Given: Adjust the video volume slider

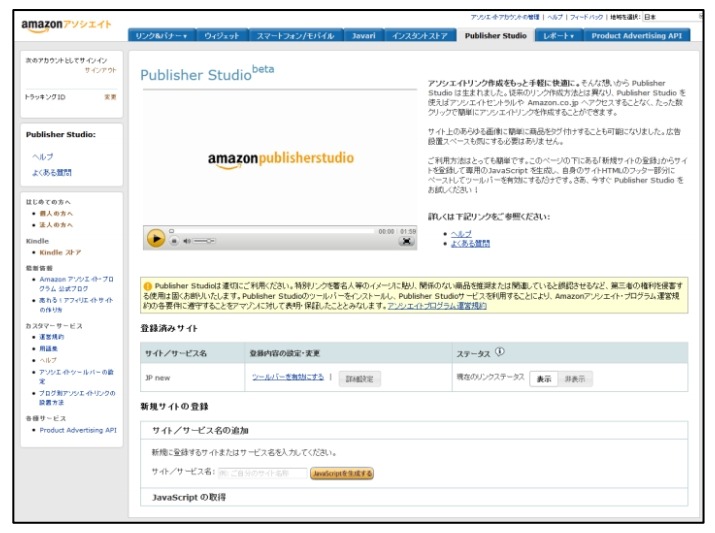Looking at the screenshot, I should pyautogui.click(x=204, y=241).
